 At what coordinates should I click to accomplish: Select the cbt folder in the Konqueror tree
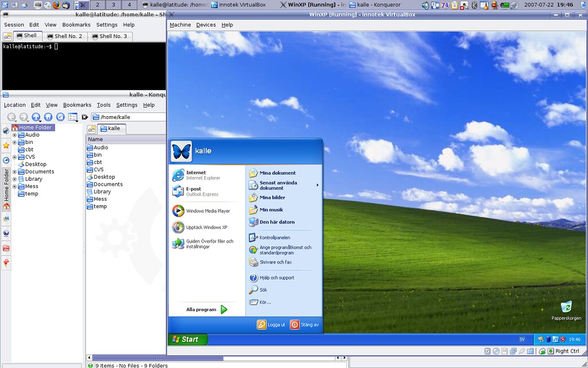(x=26, y=149)
